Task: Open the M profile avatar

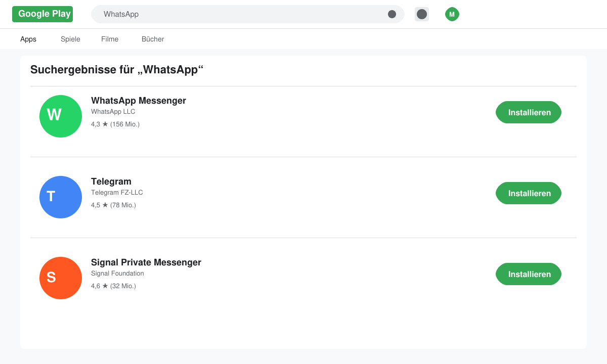Action: coord(452,14)
